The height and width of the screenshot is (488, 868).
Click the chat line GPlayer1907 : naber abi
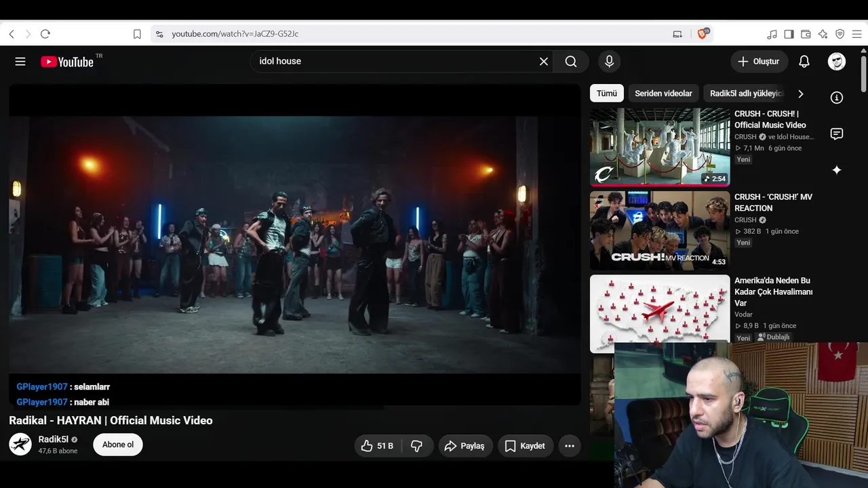coord(63,402)
